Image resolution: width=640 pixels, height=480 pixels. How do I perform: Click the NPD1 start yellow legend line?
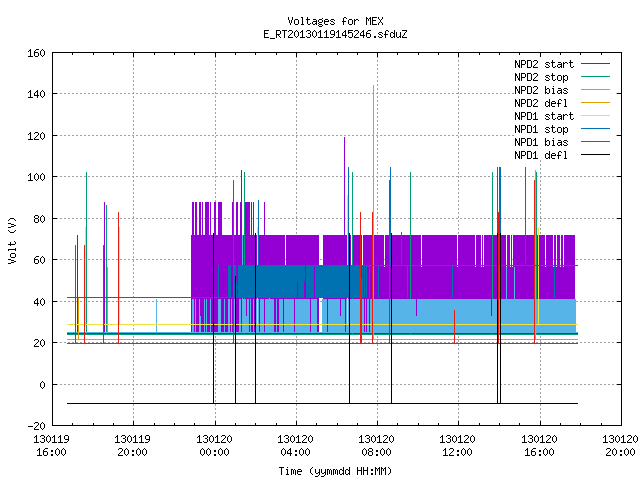[x=595, y=116]
